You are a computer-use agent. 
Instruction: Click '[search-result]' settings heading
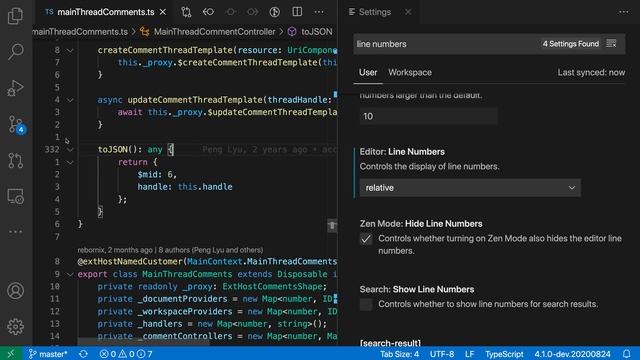tap(390, 342)
